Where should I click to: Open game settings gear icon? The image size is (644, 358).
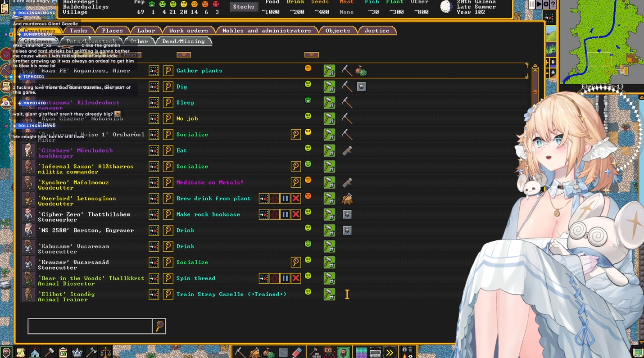click(546, 5)
